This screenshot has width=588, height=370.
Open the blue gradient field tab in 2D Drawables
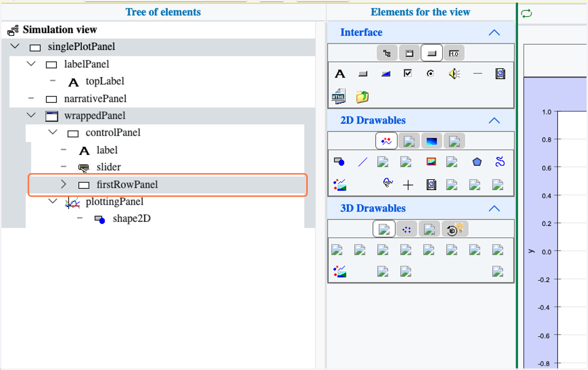(432, 141)
